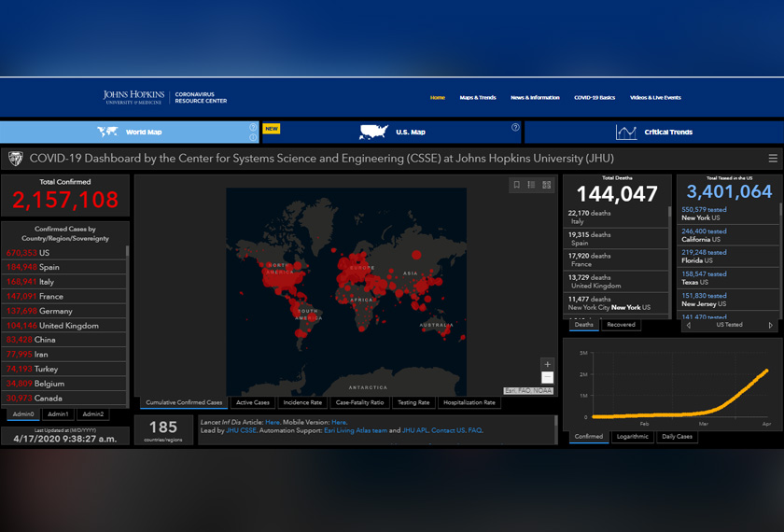
Task: Select the Incidence Rate map tab
Action: coord(302,402)
